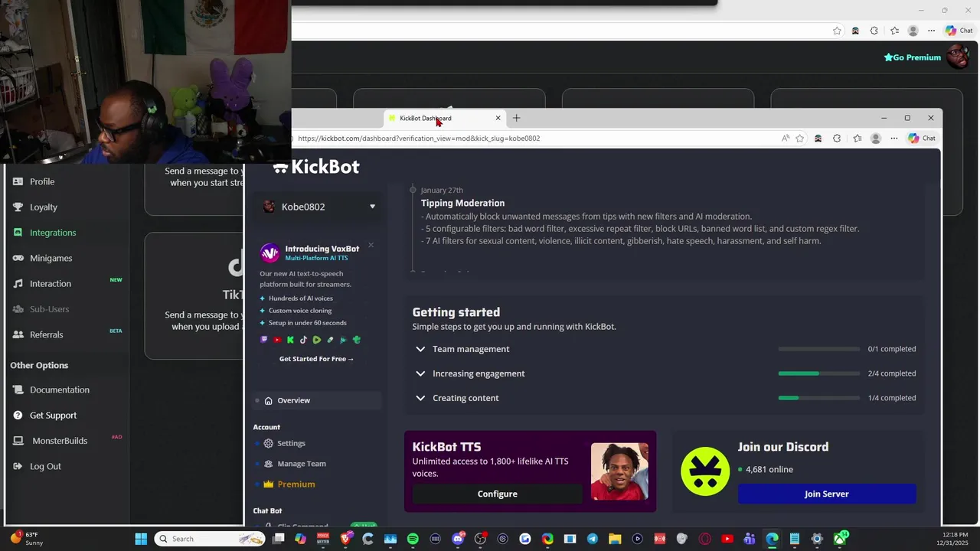
Task: Click the Join Server Discord button
Action: (x=827, y=494)
